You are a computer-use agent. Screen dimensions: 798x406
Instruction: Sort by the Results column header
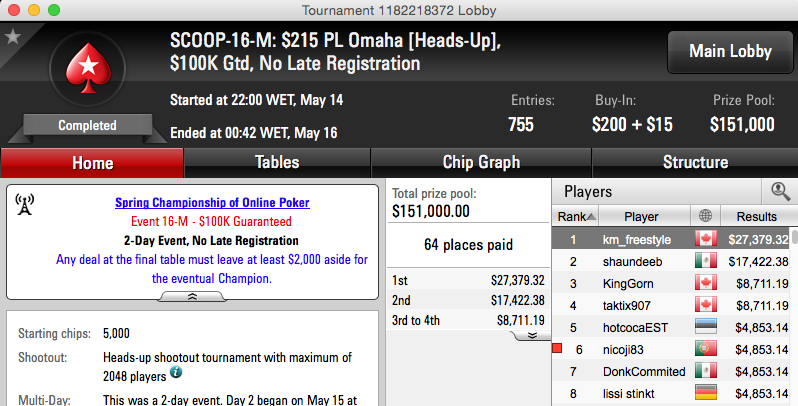coord(757,216)
